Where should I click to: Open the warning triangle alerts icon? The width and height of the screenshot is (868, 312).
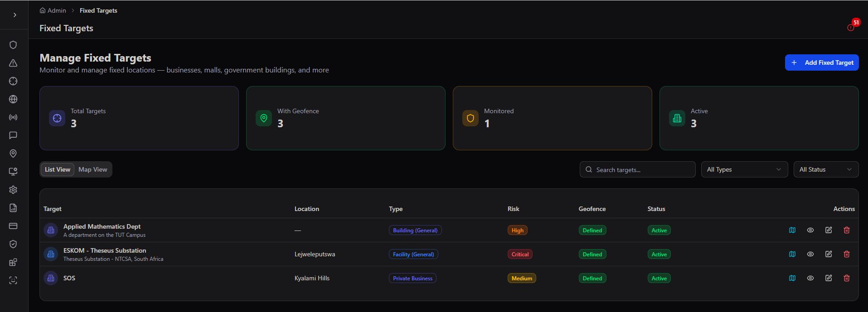pyautogui.click(x=13, y=63)
